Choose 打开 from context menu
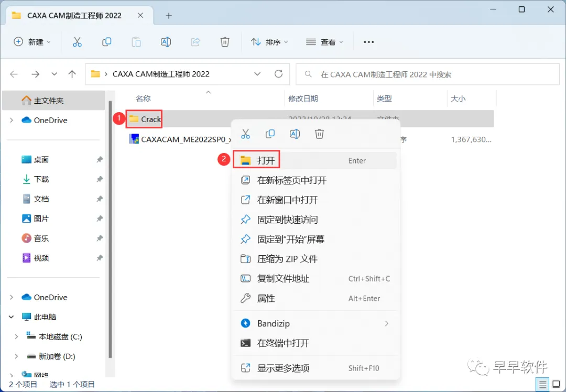 [x=315, y=160]
